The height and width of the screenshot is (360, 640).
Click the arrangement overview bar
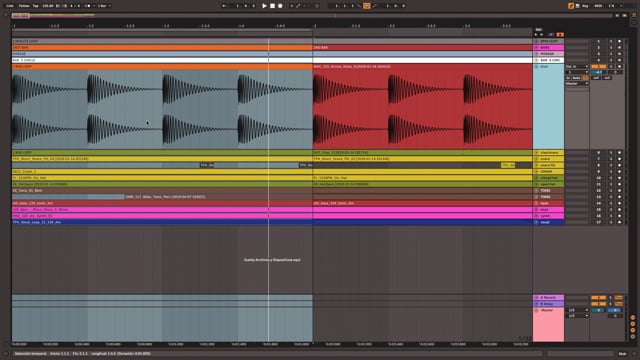click(x=312, y=16)
